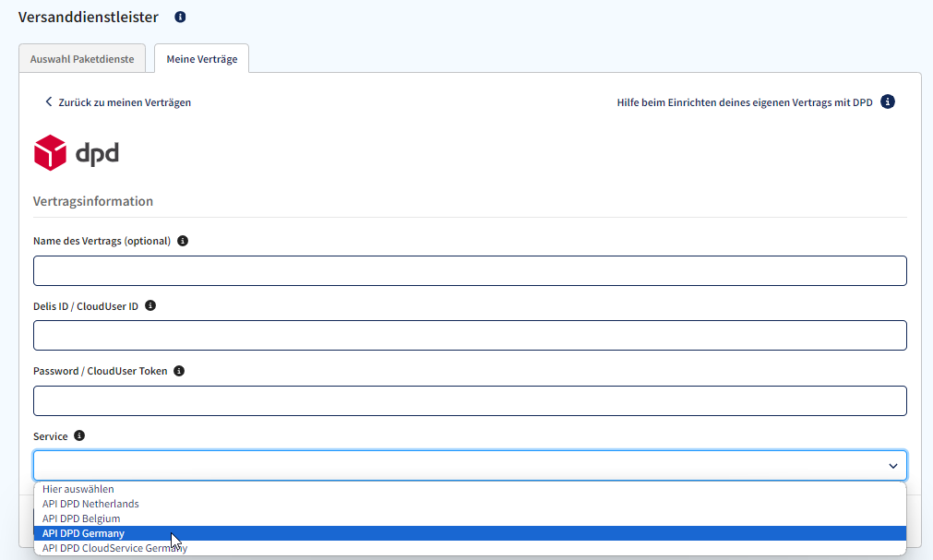
Task: Open the Password / CloudUser Token info icon
Action: [x=178, y=370]
